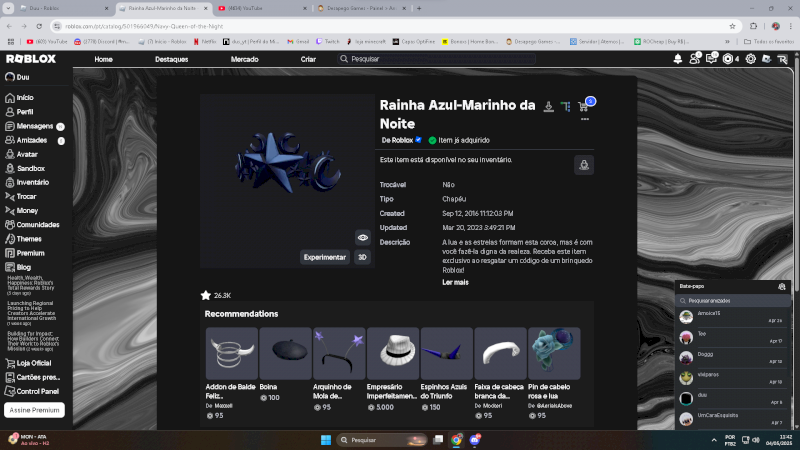800x450 pixels.
Task: Click the green tree-structure icon beside title
Action: click(x=565, y=106)
